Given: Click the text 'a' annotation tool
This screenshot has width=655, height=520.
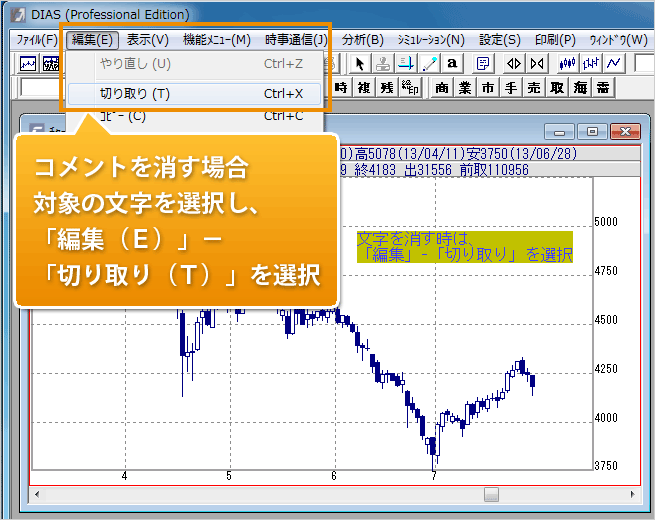Looking at the screenshot, I should tap(452, 63).
